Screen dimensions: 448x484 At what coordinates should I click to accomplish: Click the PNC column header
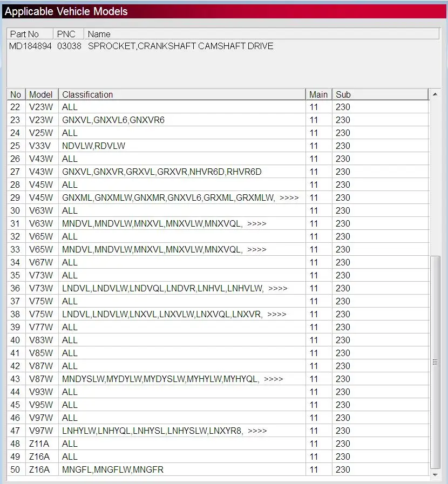(x=69, y=34)
